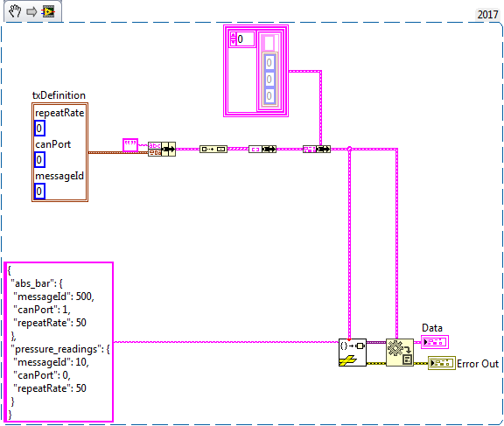Click the Data label text
Screen dimensions: 504x426
(432, 328)
